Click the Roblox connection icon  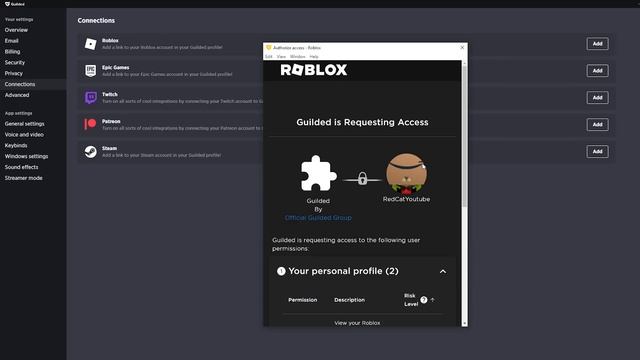pyautogui.click(x=91, y=44)
